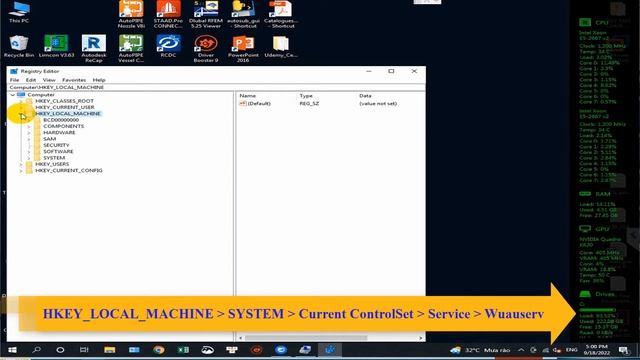Open the File menu in Registry Editor
Viewport: 640px width, 360px height.
(x=14, y=80)
